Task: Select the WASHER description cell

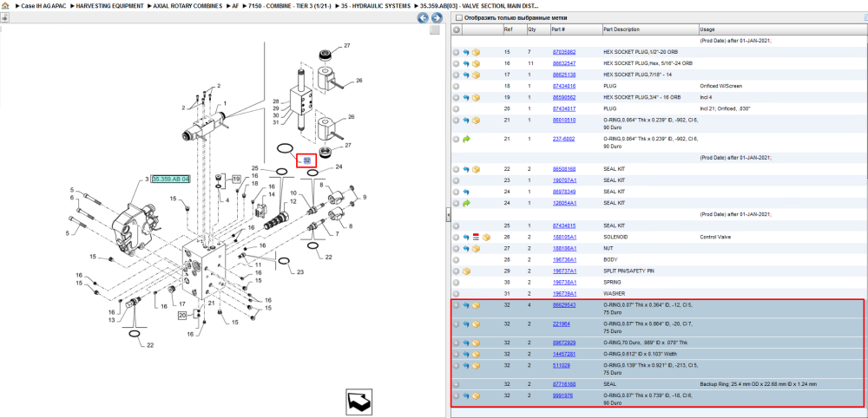Action: [614, 293]
